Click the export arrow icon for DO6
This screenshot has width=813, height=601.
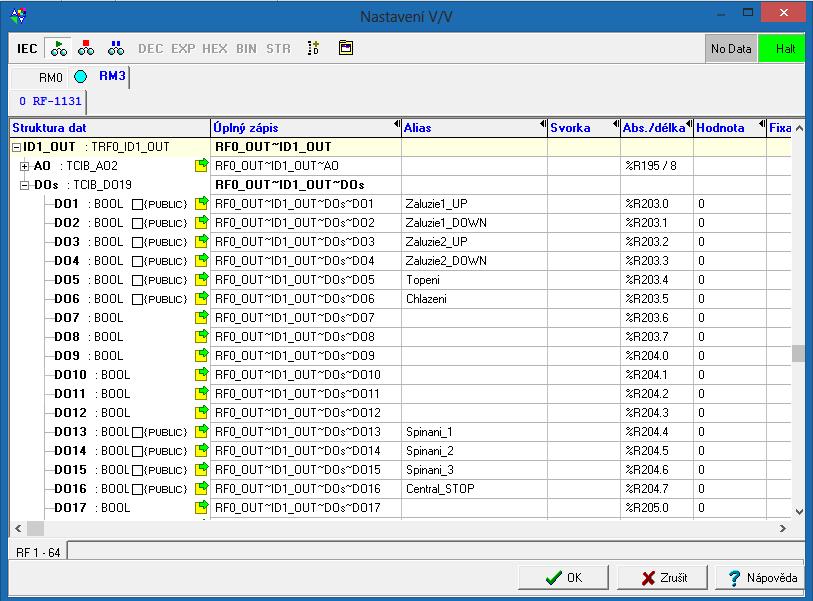click(202, 299)
